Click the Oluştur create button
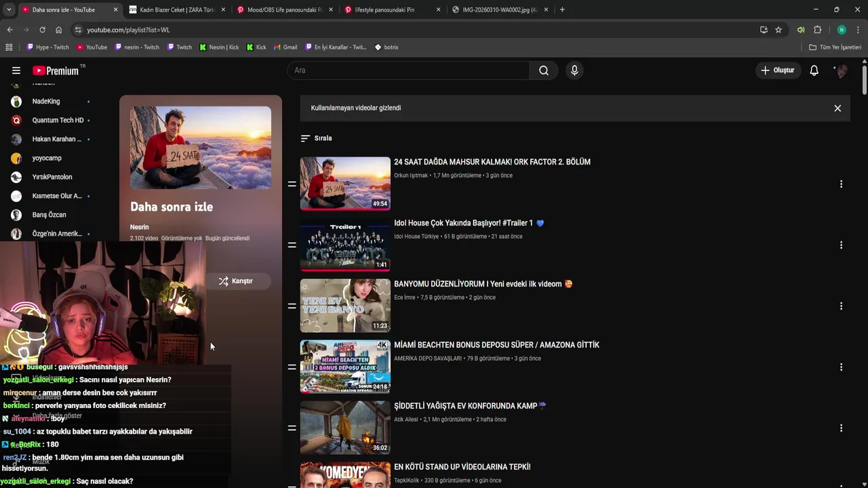This screenshot has height=488, width=868. pyautogui.click(x=777, y=70)
